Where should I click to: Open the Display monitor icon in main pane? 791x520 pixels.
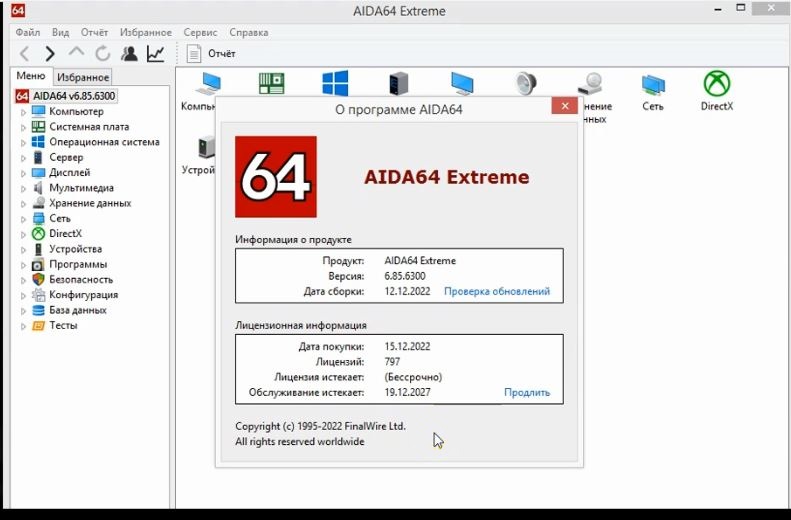pyautogui.click(x=462, y=83)
